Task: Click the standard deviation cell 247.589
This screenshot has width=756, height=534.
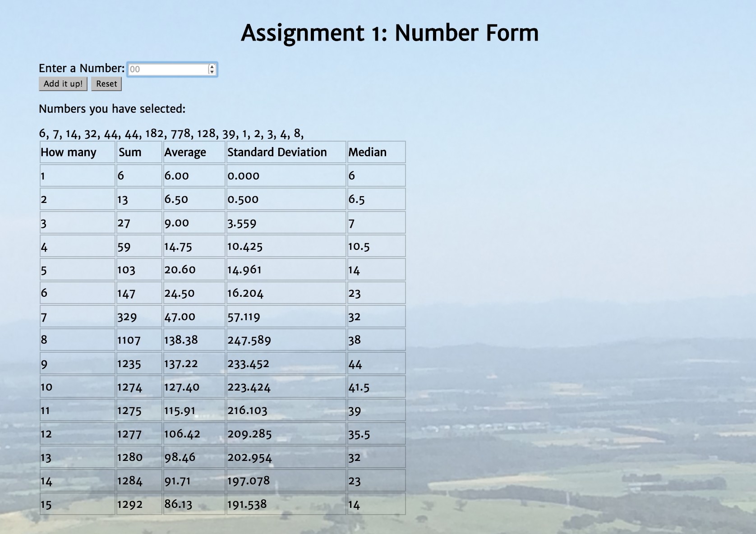Action: [x=286, y=340]
